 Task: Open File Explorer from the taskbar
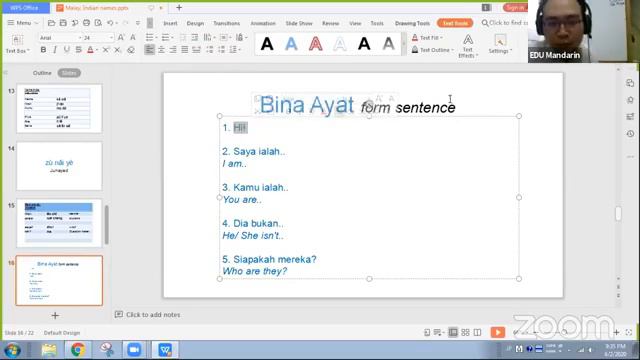click(49, 350)
